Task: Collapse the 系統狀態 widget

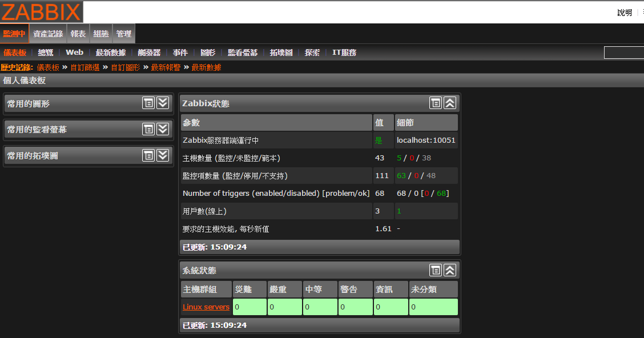Action: [x=450, y=270]
